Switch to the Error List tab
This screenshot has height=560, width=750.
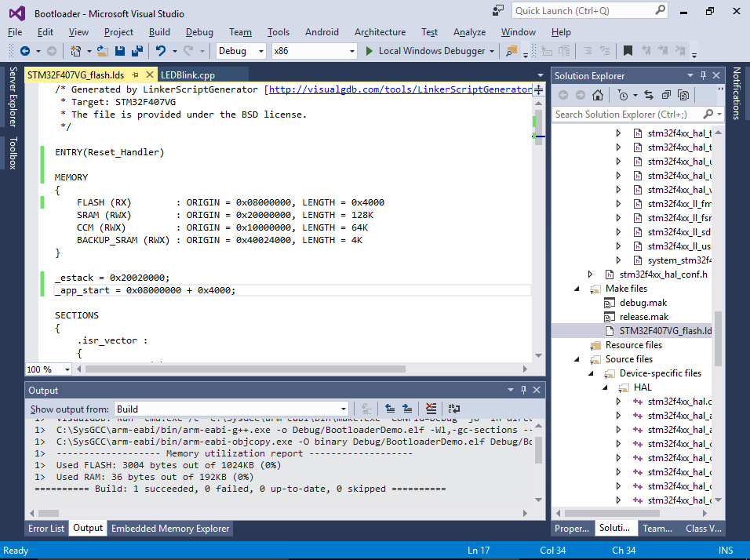point(46,529)
